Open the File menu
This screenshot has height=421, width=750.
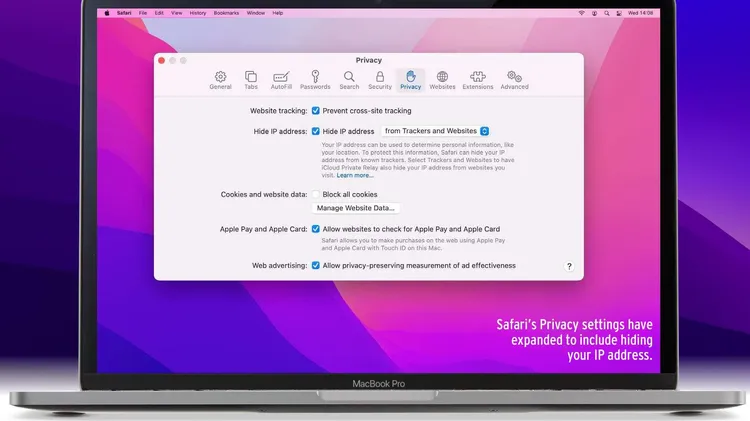coord(143,13)
